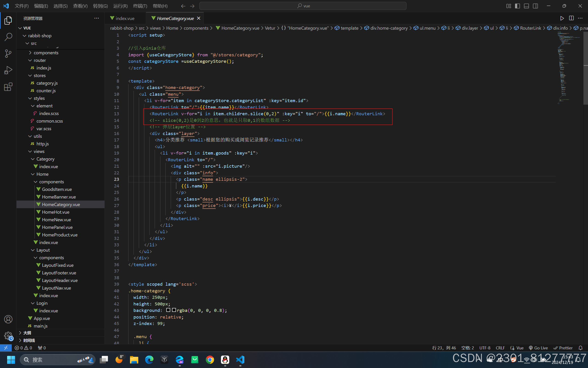Toggle primary side bar visibility

point(517,6)
